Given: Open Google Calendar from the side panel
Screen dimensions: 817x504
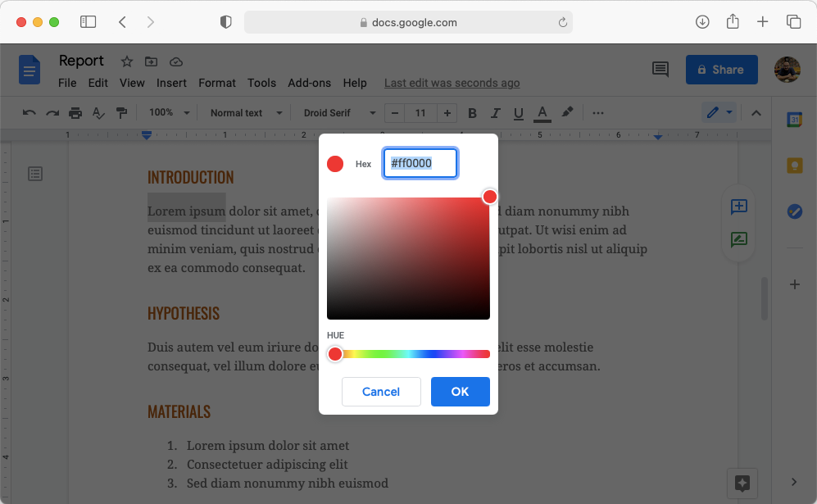Looking at the screenshot, I should coord(794,119).
